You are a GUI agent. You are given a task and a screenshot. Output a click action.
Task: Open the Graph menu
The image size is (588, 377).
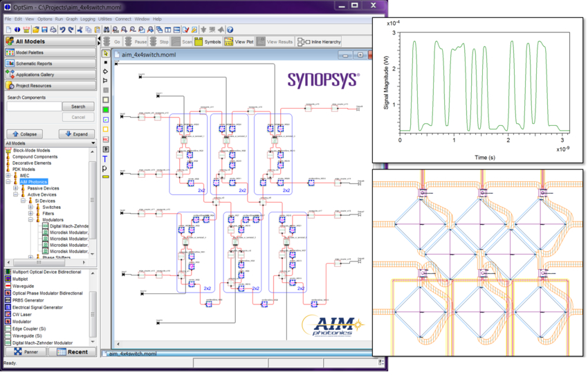click(72, 19)
